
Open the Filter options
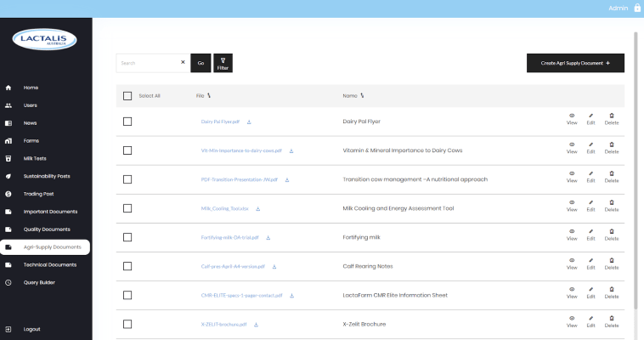click(223, 63)
